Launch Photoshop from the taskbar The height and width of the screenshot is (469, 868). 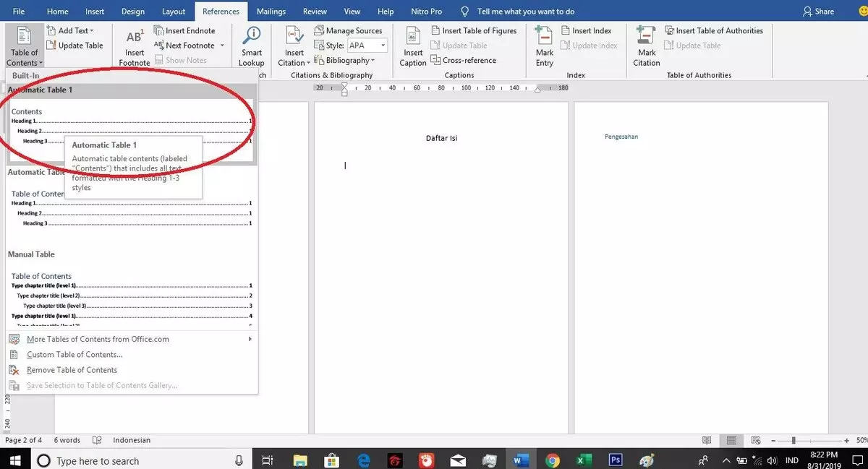[616, 460]
